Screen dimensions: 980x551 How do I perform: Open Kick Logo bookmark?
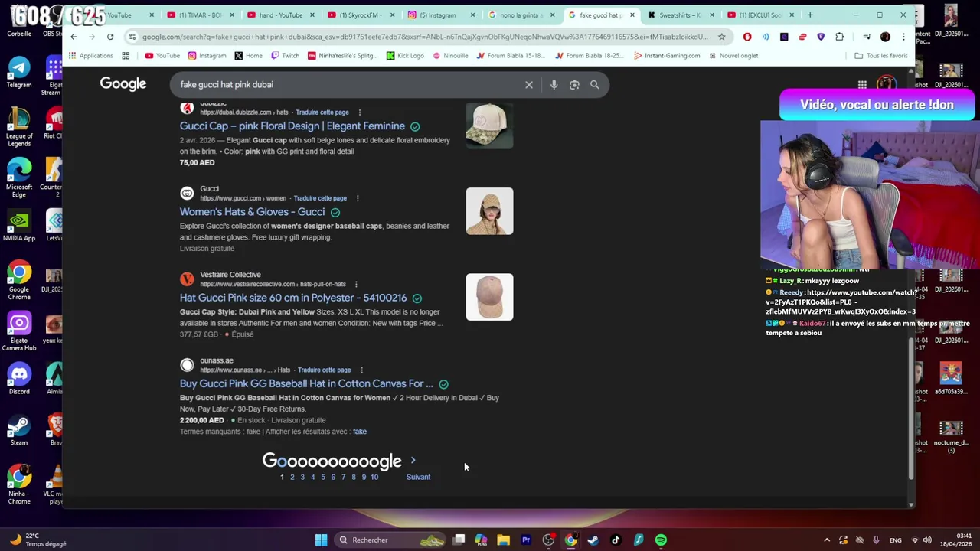(405, 56)
